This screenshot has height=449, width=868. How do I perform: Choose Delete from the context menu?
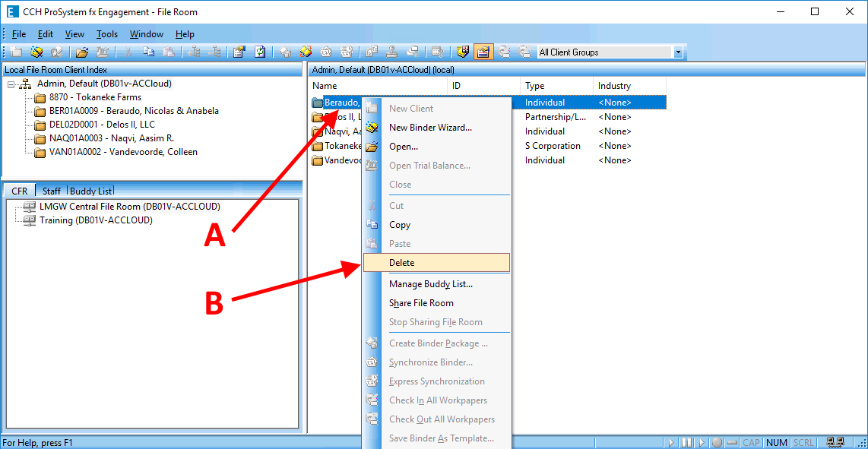pyautogui.click(x=436, y=262)
